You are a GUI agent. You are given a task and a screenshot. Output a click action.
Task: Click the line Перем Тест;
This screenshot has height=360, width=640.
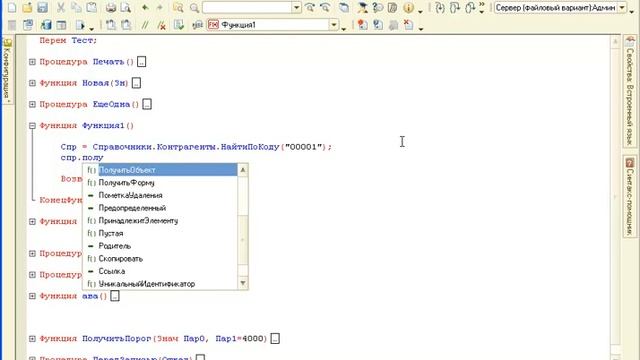tap(68, 40)
